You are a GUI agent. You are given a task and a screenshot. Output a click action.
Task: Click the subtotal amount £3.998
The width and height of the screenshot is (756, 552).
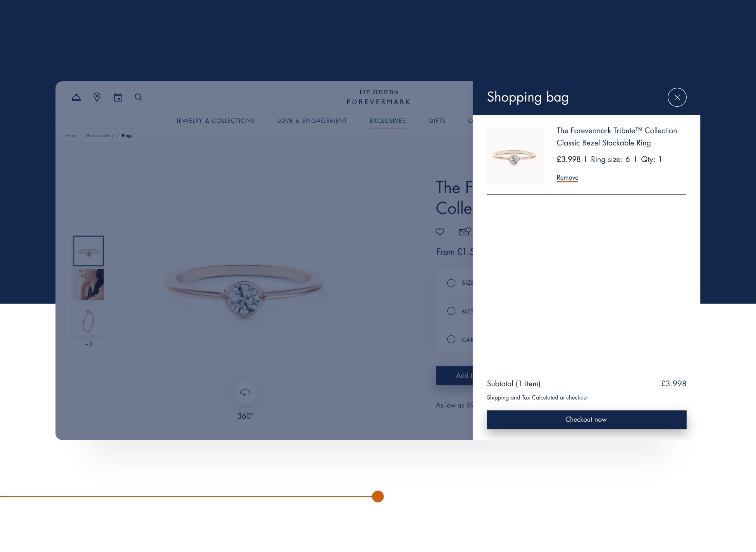tap(674, 384)
